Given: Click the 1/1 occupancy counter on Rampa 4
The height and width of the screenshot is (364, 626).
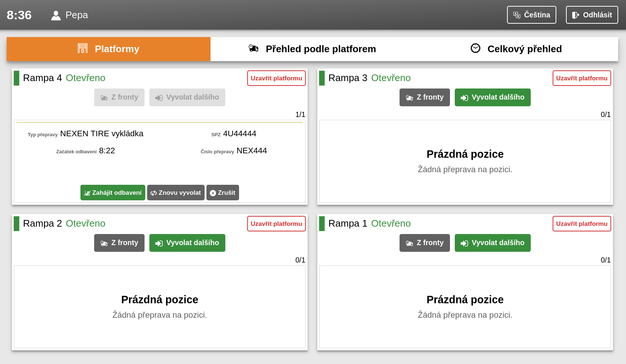Looking at the screenshot, I should click(300, 114).
